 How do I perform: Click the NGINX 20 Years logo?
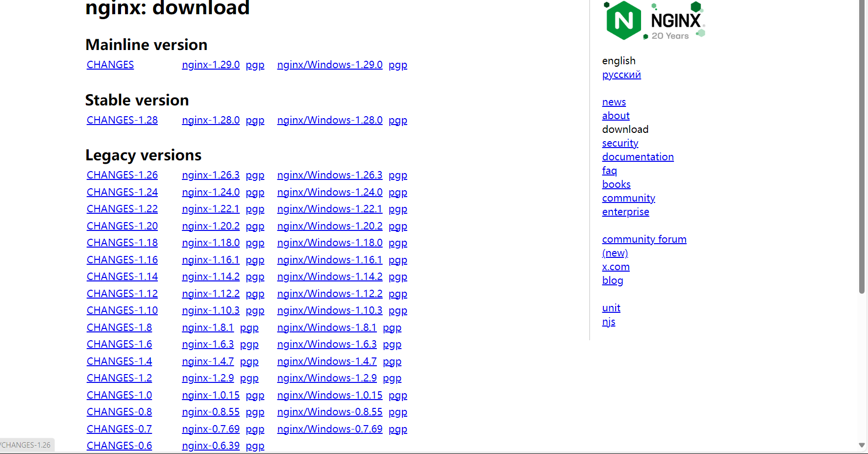coord(654,21)
